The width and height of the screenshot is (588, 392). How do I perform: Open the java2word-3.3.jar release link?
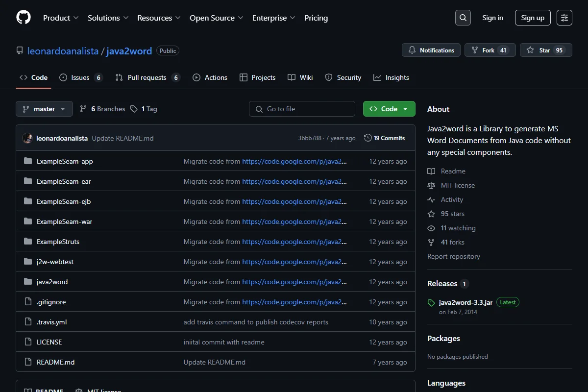pos(465,302)
